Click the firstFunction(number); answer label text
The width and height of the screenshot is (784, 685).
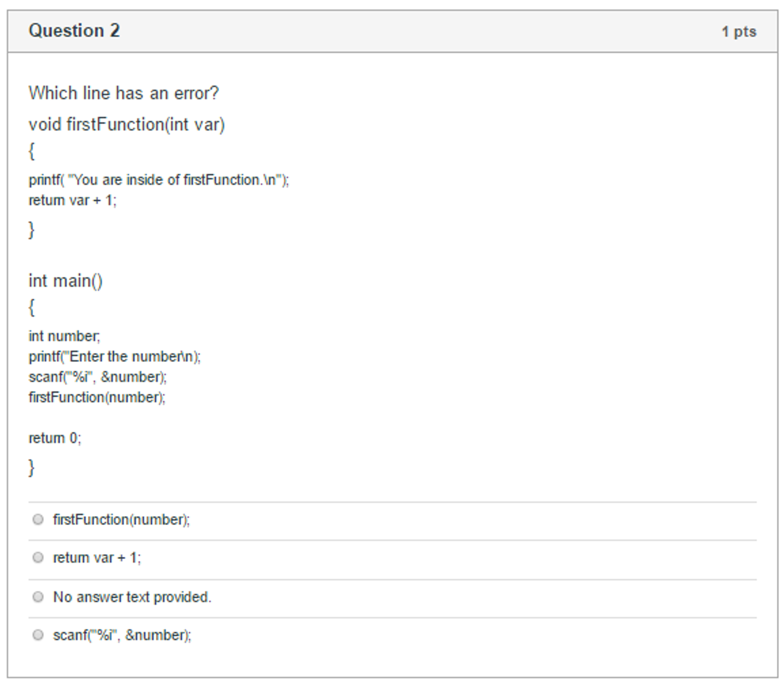pos(122,519)
